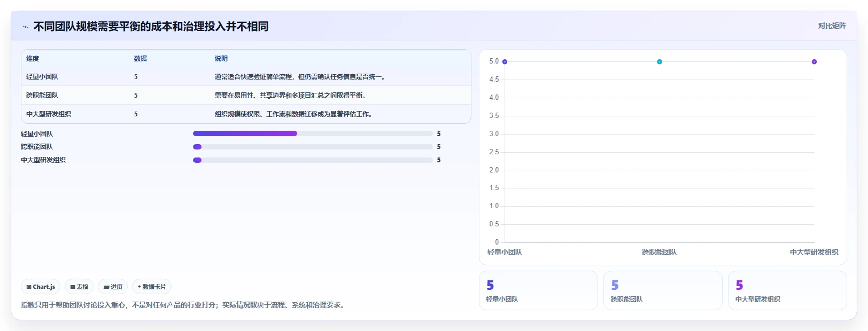Select the 跨职能团队 cell in the table

click(x=42, y=96)
